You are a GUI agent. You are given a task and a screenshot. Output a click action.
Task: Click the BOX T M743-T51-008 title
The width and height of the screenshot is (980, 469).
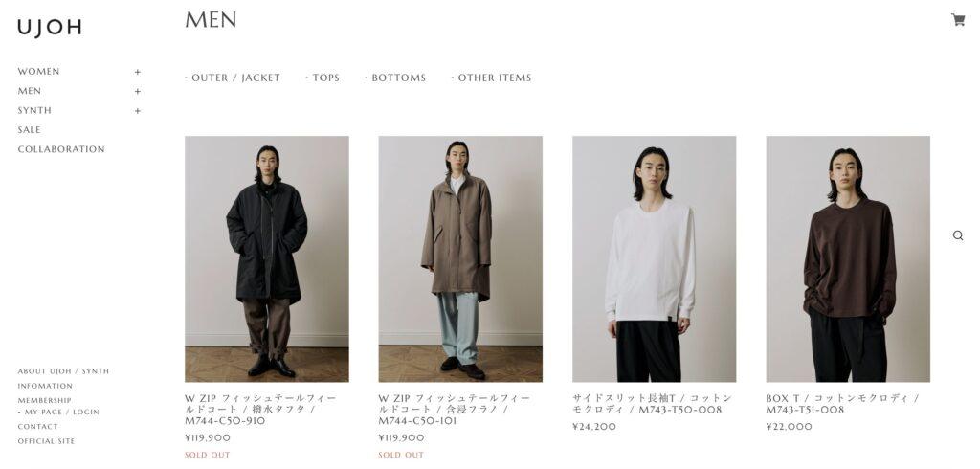(842, 404)
